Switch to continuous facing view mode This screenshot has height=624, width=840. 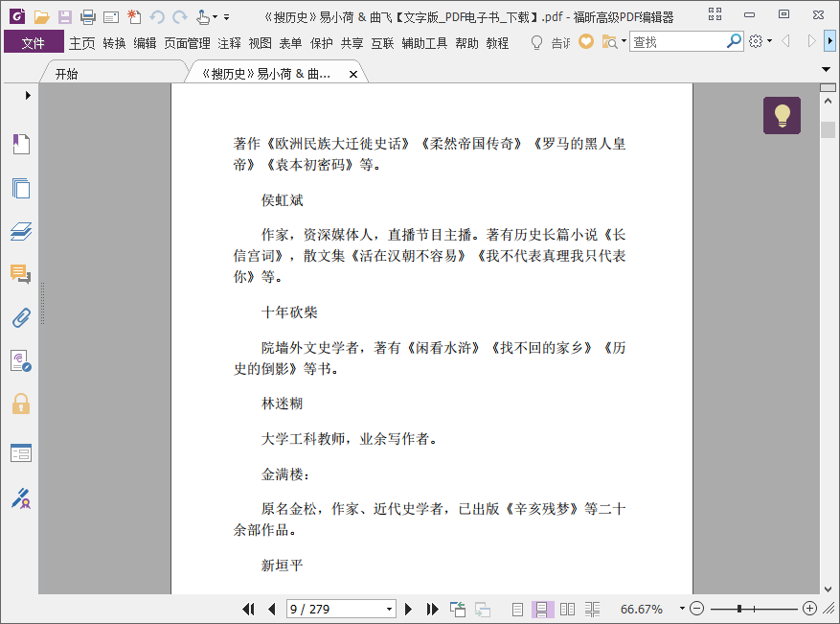[x=592, y=609]
